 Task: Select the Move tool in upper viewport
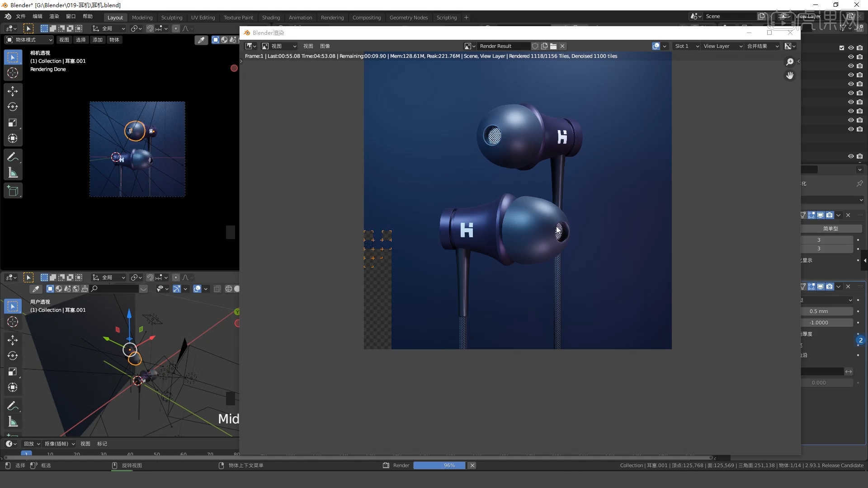click(x=13, y=91)
